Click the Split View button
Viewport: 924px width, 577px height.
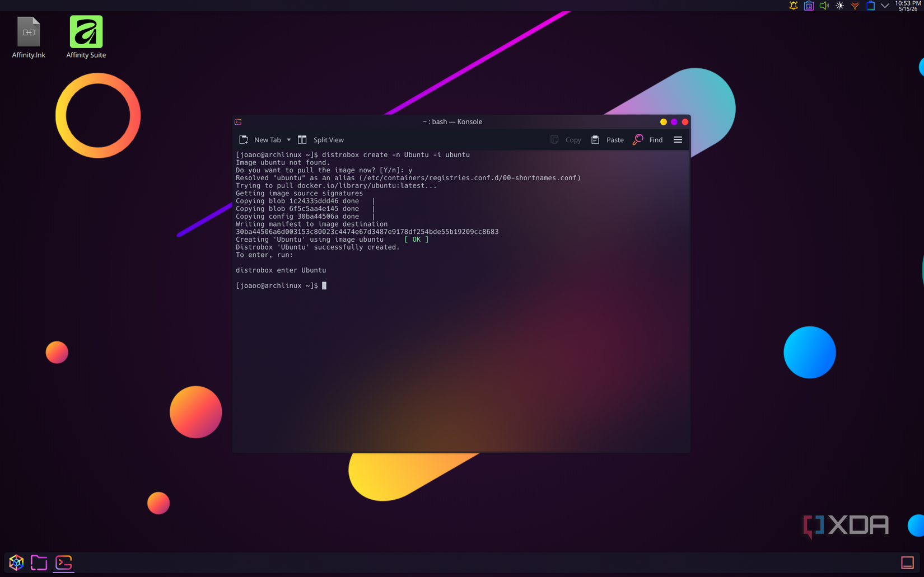[x=321, y=140]
